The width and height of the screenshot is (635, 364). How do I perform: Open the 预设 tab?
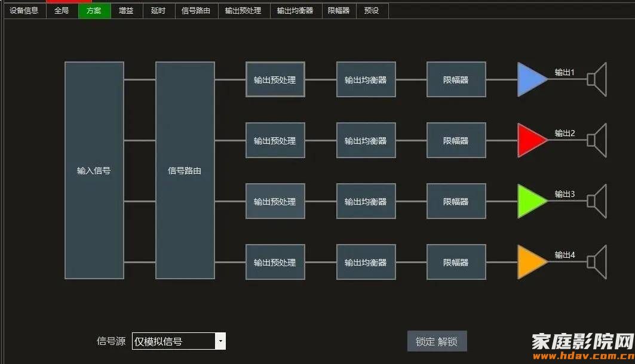[x=371, y=10]
